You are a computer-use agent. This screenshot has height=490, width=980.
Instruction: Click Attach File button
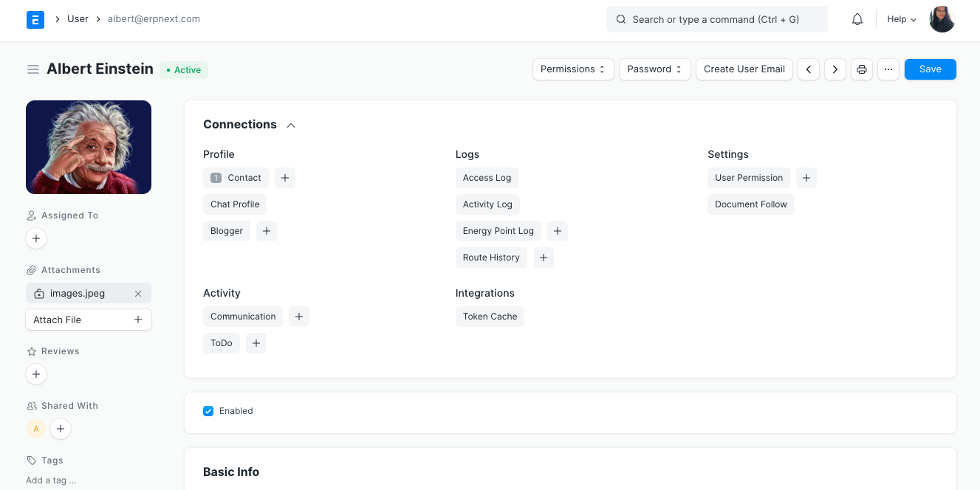[89, 320]
